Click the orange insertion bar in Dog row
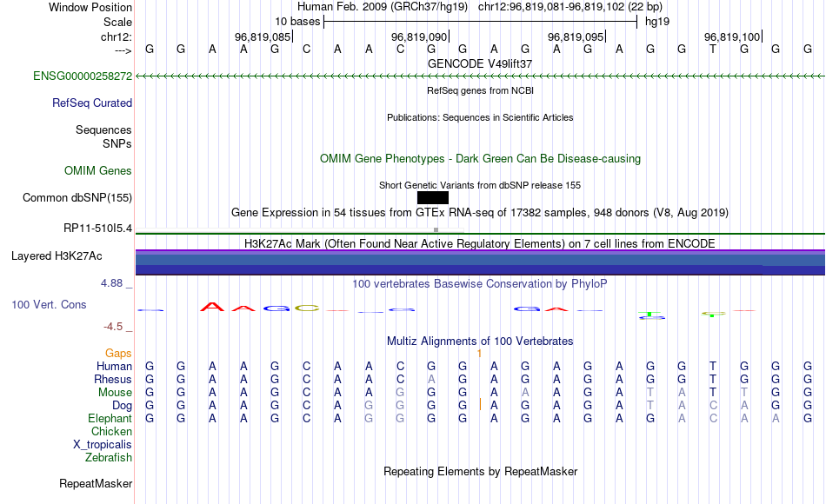The height and width of the screenshot is (504, 826). point(480,404)
